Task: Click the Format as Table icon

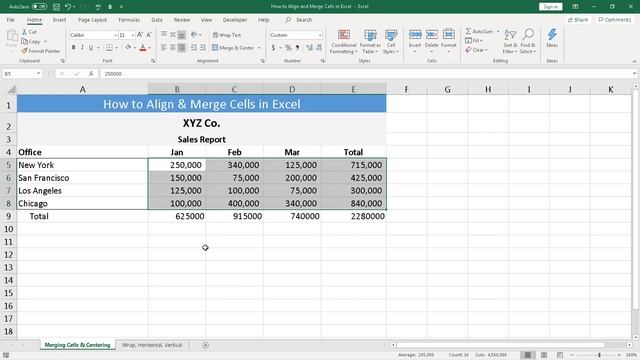Action: pyautogui.click(x=370, y=35)
